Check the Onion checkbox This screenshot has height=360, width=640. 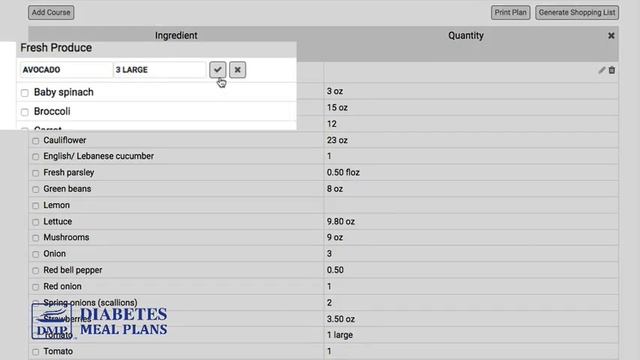point(36,254)
